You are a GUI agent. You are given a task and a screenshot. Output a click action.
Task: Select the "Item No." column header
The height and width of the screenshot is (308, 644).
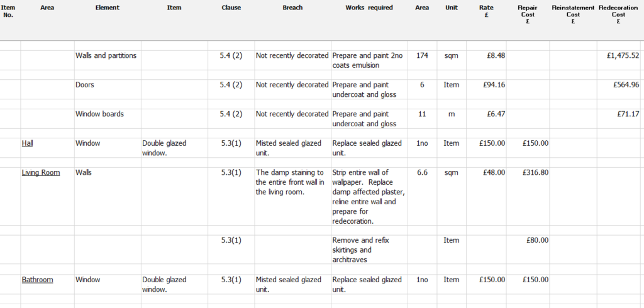tap(8, 11)
